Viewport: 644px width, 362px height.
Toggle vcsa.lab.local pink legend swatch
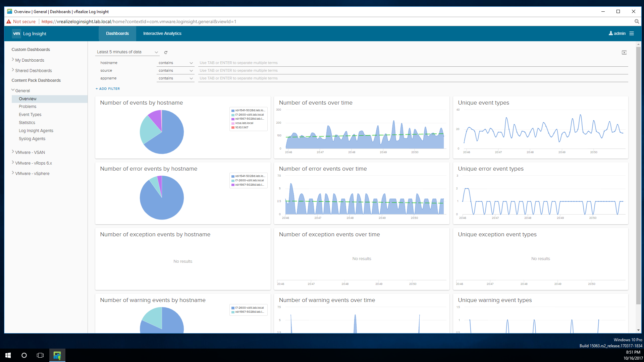233,123
